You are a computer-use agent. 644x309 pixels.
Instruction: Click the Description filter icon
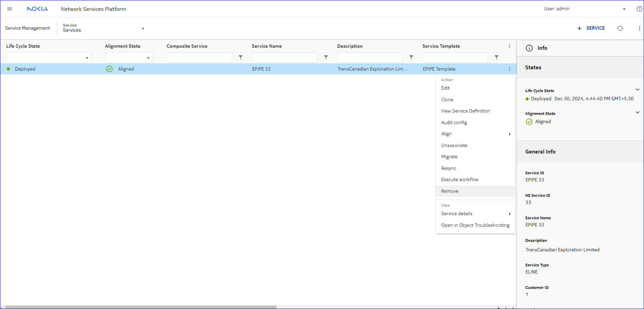pyautogui.click(x=411, y=58)
